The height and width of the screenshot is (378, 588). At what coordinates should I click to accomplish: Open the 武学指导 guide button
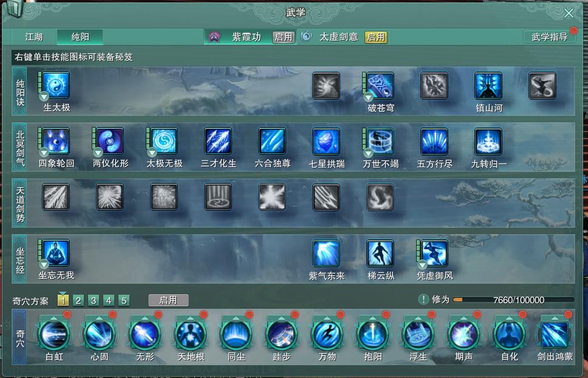(549, 36)
